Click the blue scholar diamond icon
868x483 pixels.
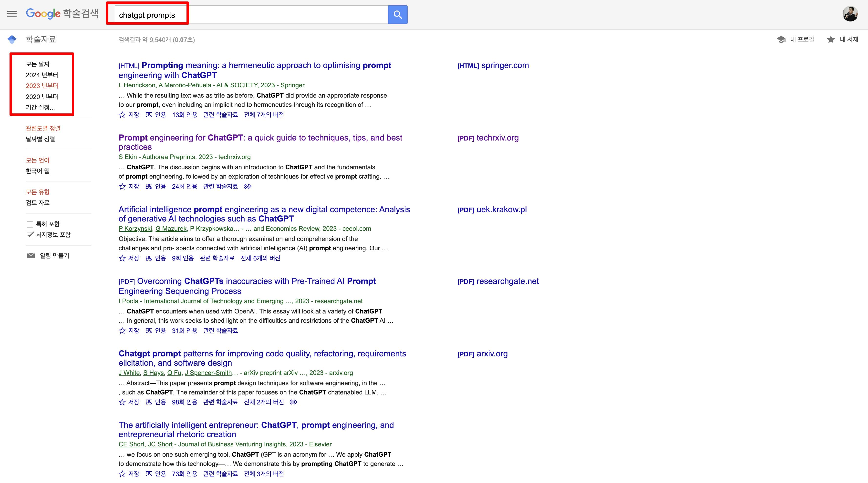click(x=12, y=40)
